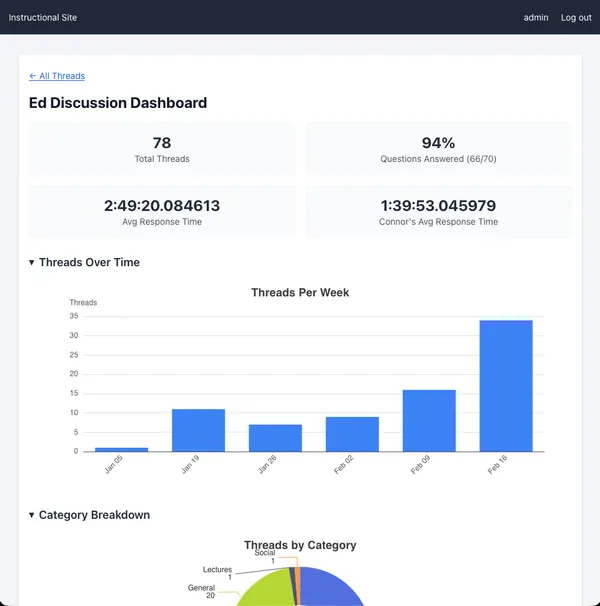Image resolution: width=600 pixels, height=606 pixels.
Task: Click the 'Threads' y-axis title
Action: click(x=83, y=303)
